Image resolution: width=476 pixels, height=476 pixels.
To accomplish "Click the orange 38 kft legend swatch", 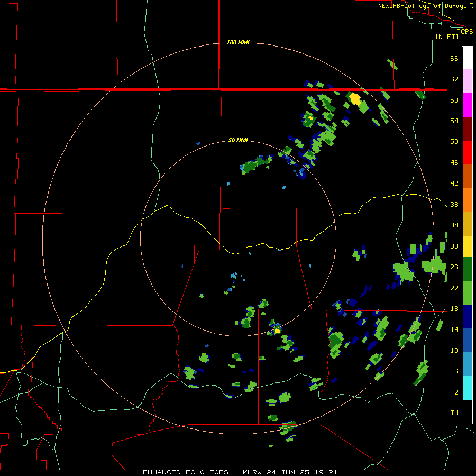I will pos(467,199).
